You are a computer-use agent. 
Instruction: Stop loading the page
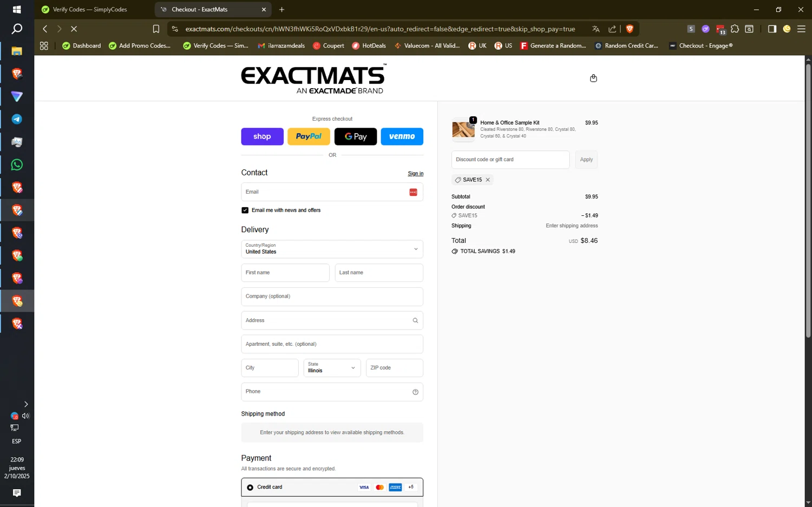tap(74, 29)
